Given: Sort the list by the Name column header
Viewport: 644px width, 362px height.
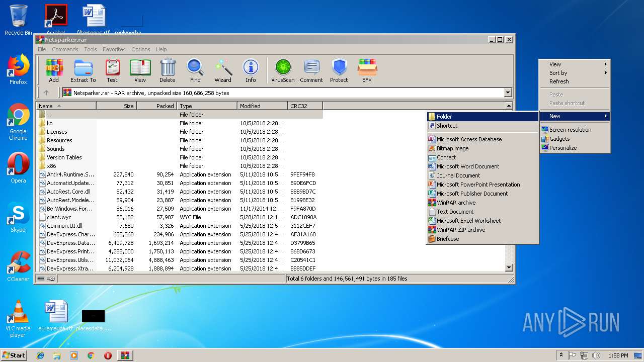Looking at the screenshot, I should tap(66, 106).
